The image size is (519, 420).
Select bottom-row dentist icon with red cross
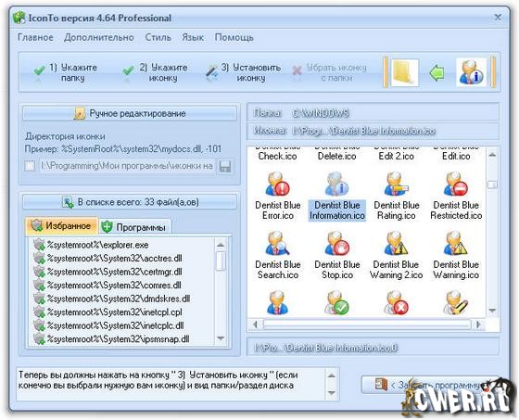coord(397,303)
